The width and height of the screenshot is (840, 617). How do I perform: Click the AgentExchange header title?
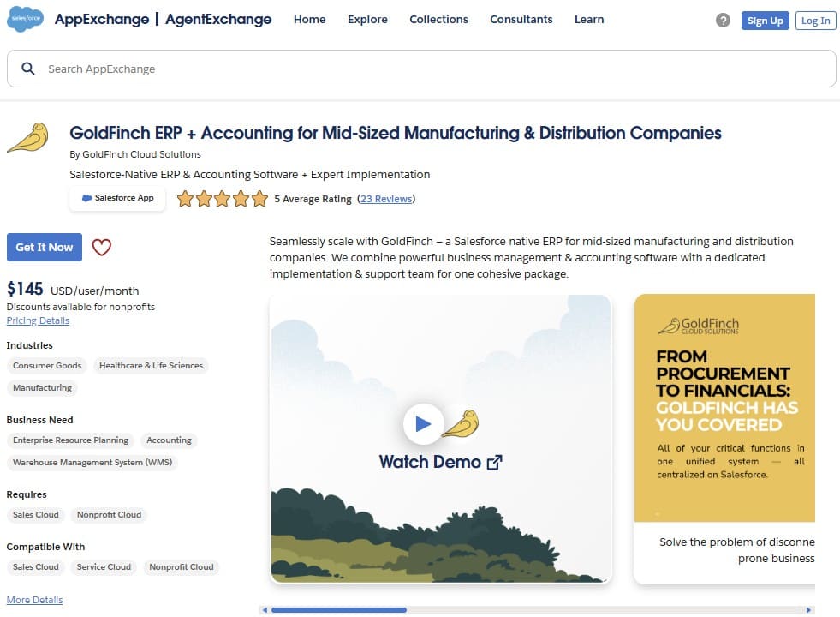(x=218, y=20)
